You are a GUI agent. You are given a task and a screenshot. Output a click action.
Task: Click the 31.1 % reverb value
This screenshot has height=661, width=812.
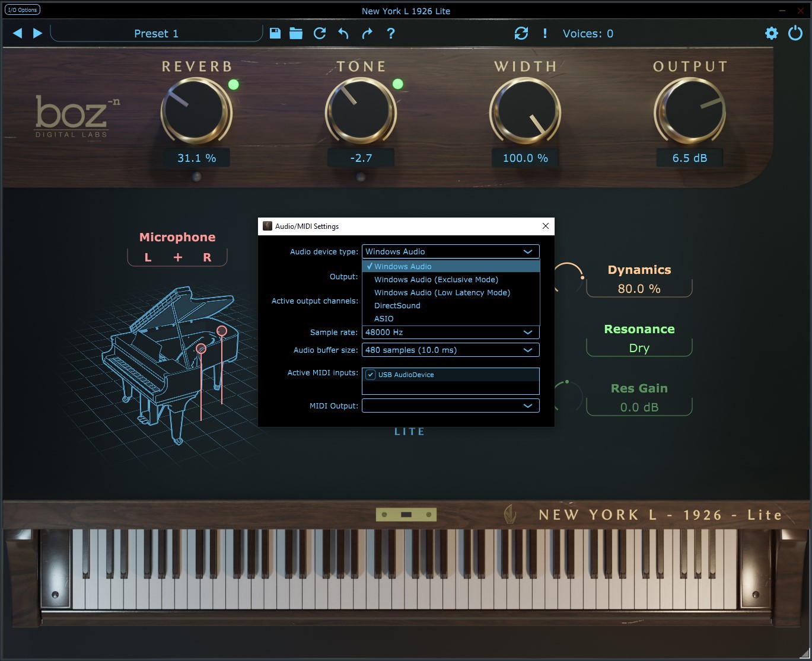click(197, 158)
